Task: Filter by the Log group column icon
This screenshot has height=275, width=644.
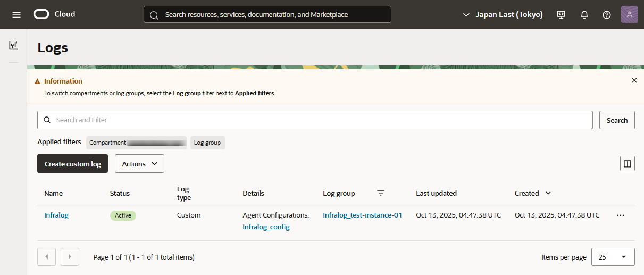Action: tap(381, 193)
